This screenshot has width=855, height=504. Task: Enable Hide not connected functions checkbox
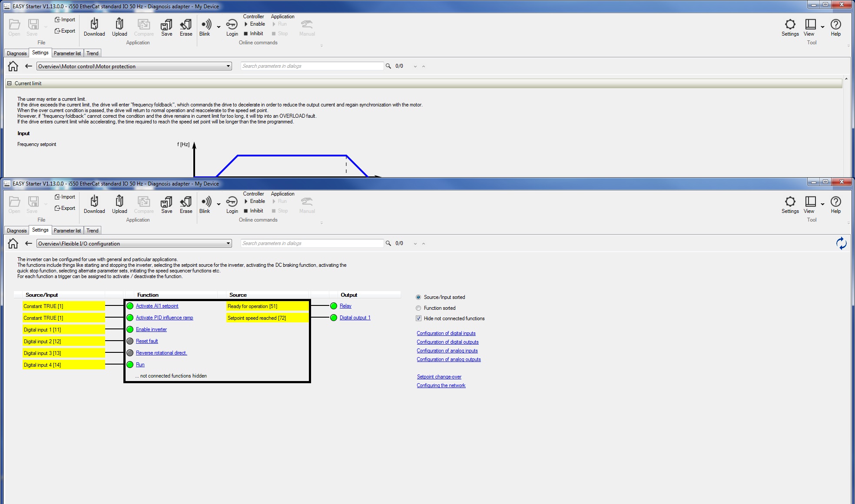point(419,318)
